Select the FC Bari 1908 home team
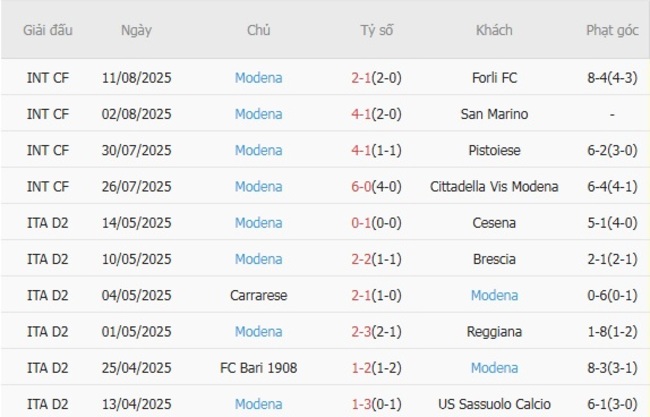650x417 pixels. click(x=258, y=368)
